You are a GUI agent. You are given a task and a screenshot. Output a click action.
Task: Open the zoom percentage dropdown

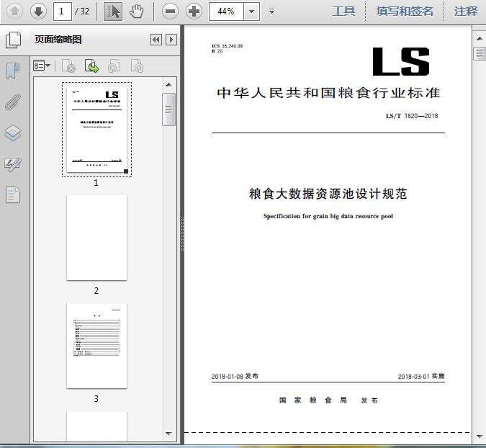(x=251, y=11)
